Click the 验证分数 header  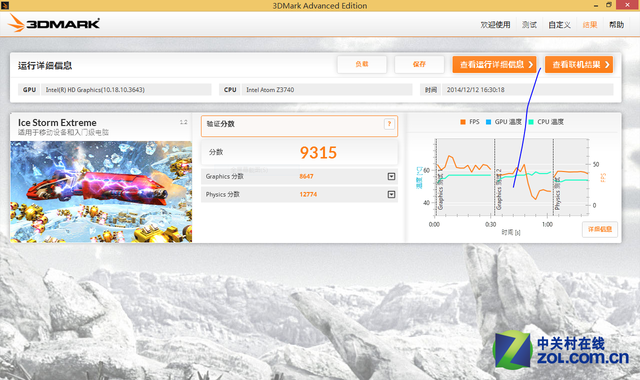[x=220, y=124]
